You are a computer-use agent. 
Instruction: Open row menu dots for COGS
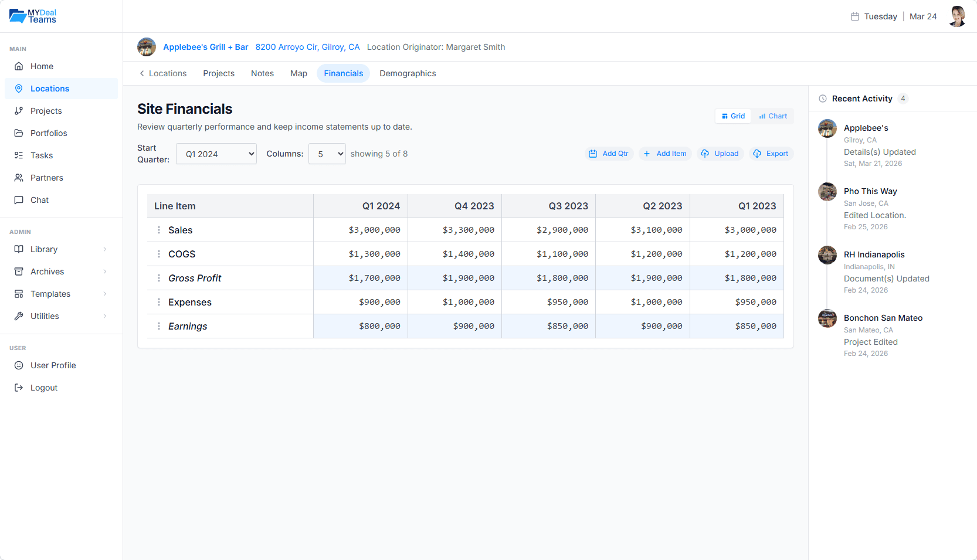(159, 254)
